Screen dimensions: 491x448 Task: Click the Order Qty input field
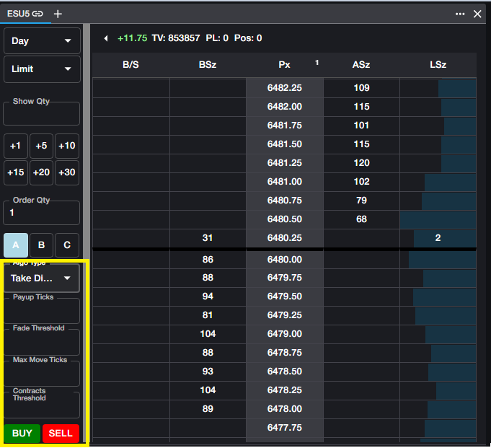pyautogui.click(x=42, y=214)
